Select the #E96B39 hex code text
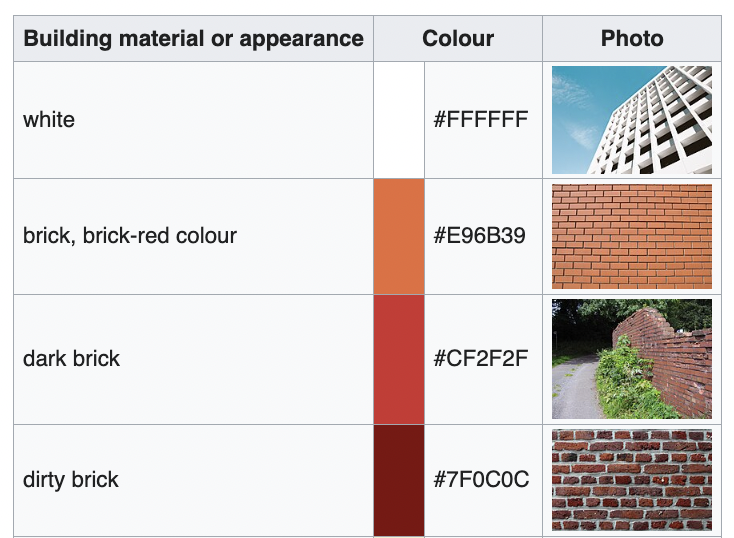734x538 pixels. 479,236
